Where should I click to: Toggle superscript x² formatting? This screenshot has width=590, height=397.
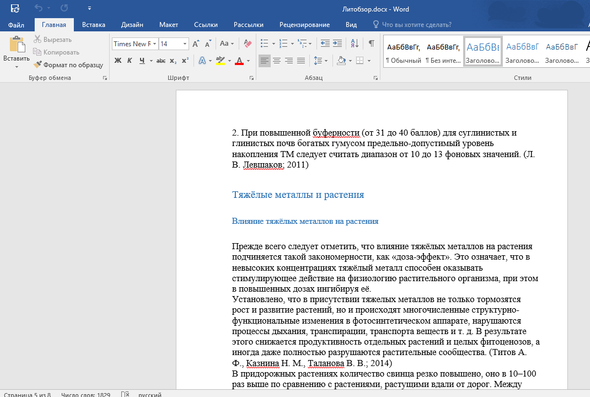(185, 61)
